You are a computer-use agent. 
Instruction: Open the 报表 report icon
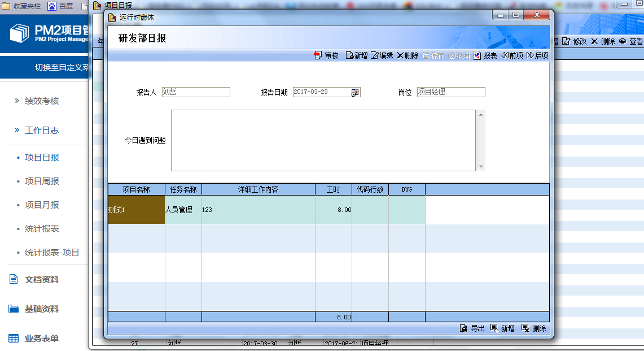coord(477,55)
